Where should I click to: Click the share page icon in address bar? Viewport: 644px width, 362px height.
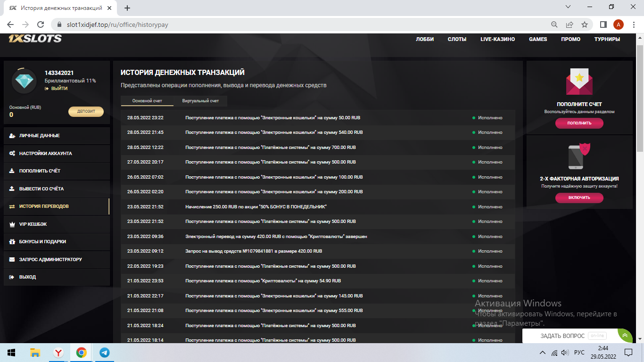coord(570,25)
